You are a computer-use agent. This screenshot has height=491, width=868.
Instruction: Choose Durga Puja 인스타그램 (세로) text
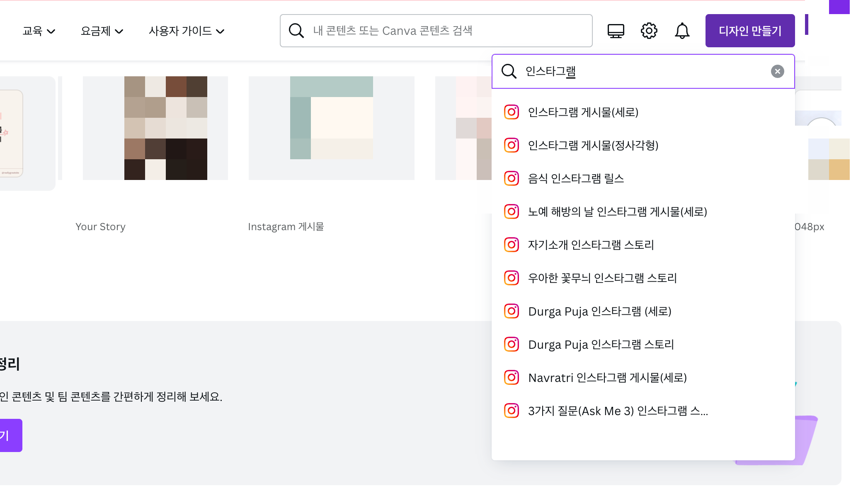tap(599, 311)
